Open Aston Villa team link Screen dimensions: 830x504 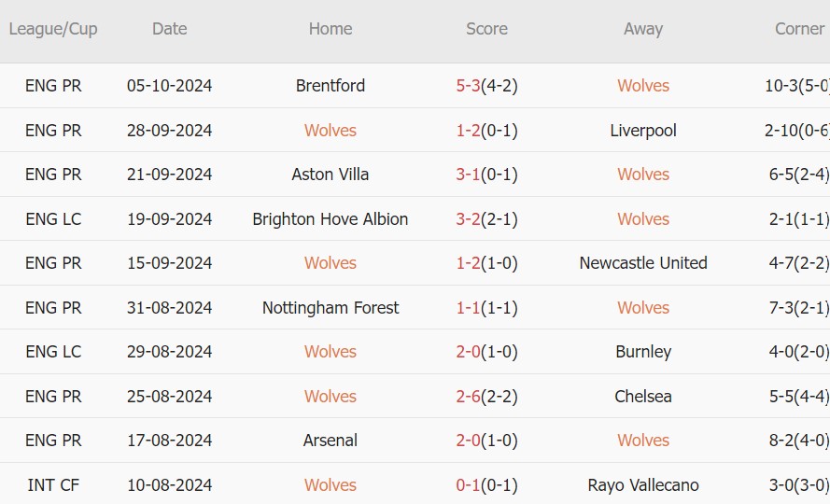tap(331, 175)
